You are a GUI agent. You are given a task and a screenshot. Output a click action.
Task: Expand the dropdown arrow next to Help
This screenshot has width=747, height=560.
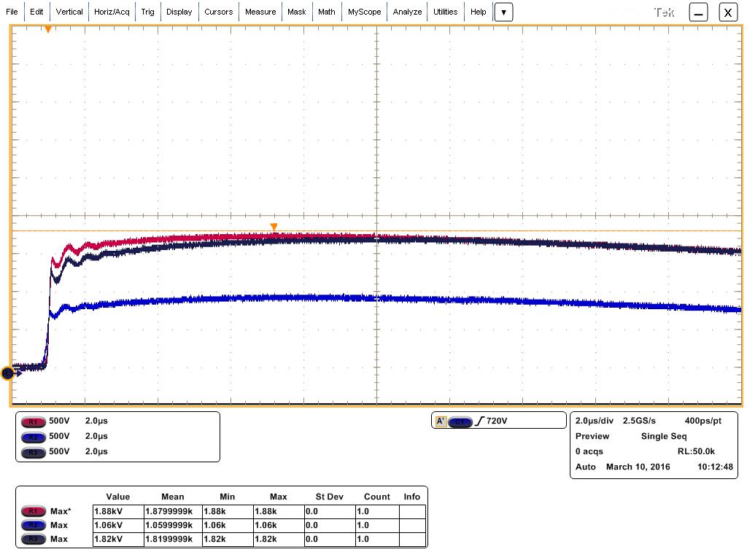coord(503,12)
